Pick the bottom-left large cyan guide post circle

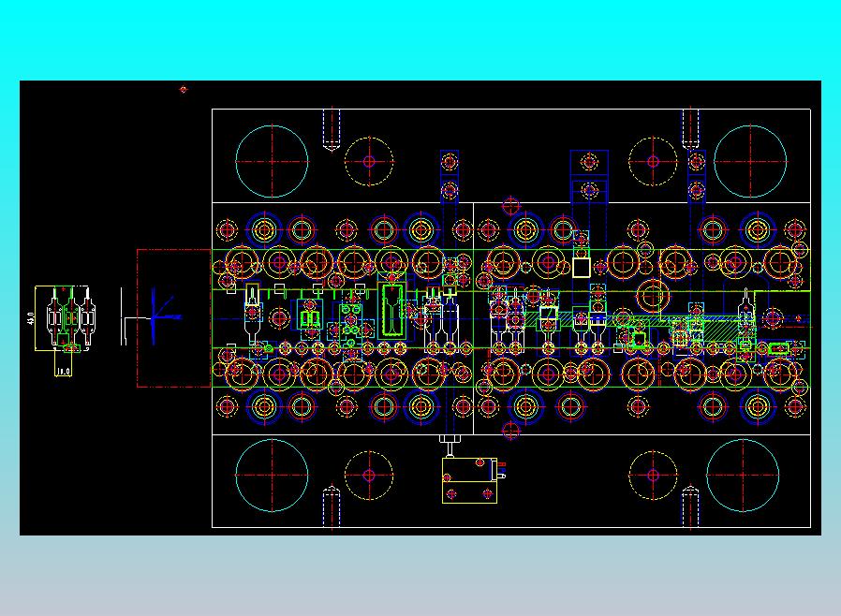click(x=272, y=475)
